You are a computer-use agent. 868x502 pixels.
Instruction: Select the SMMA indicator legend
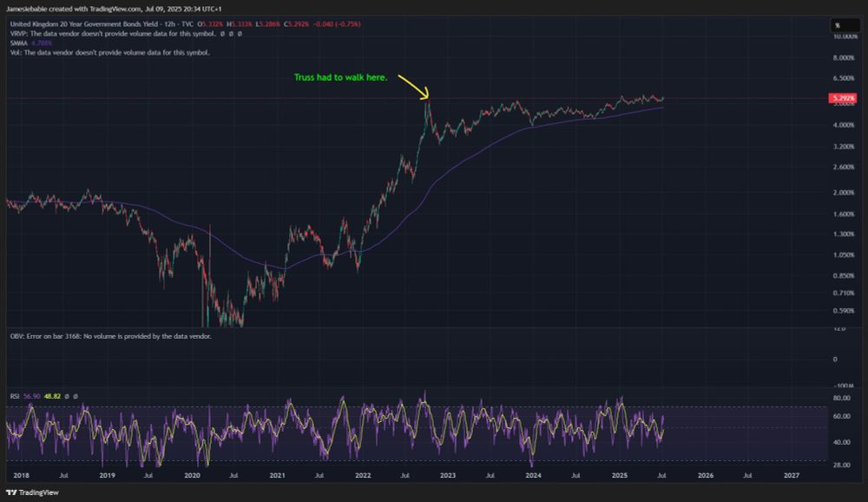click(x=25, y=43)
